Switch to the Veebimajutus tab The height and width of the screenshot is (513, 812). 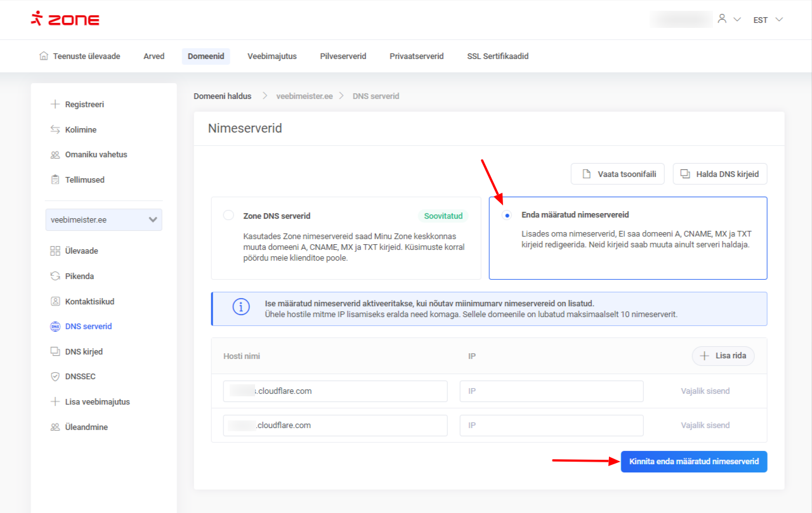click(x=272, y=56)
